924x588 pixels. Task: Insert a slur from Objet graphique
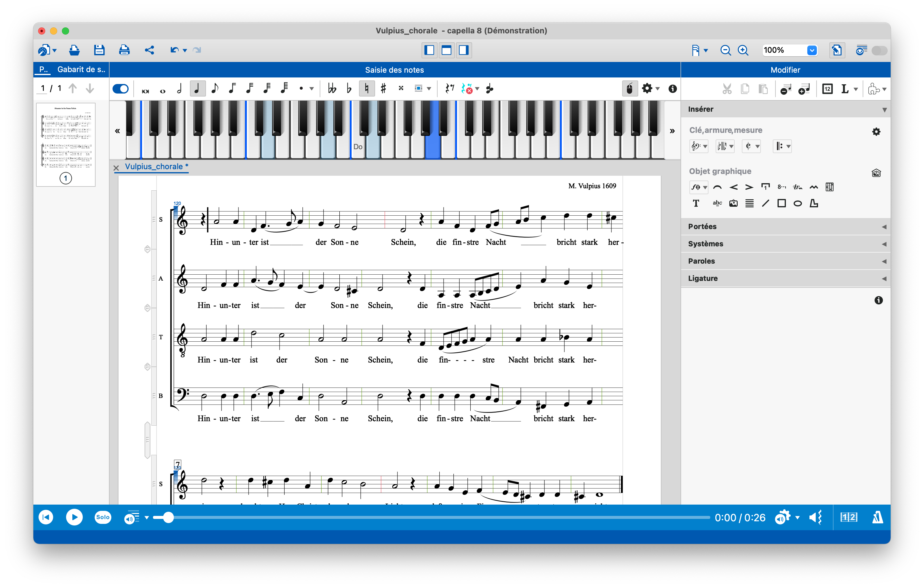717,187
